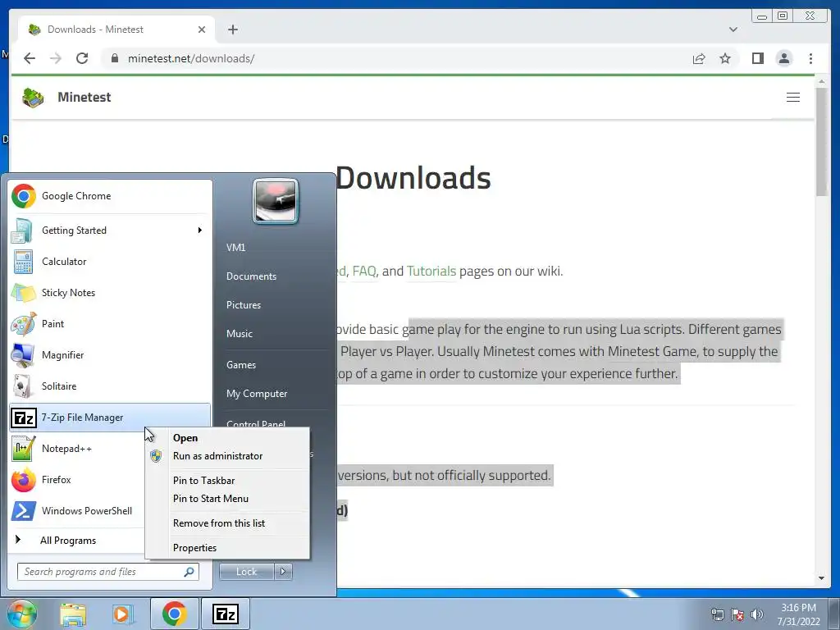Screen dimensions: 840x630
Task: Click the network tray icon
Action: click(x=717, y=614)
